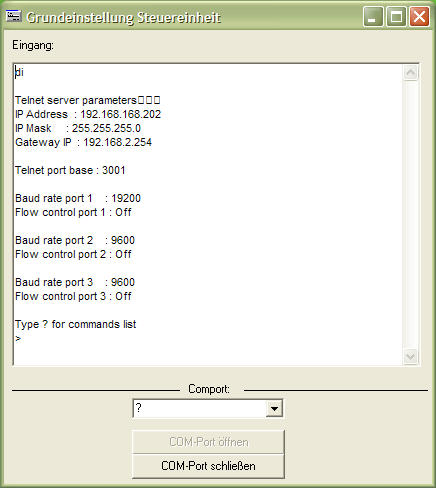Viewport: 436px width, 488px height.
Task: Place cursor on the Gateway IP line
Action: (83, 142)
